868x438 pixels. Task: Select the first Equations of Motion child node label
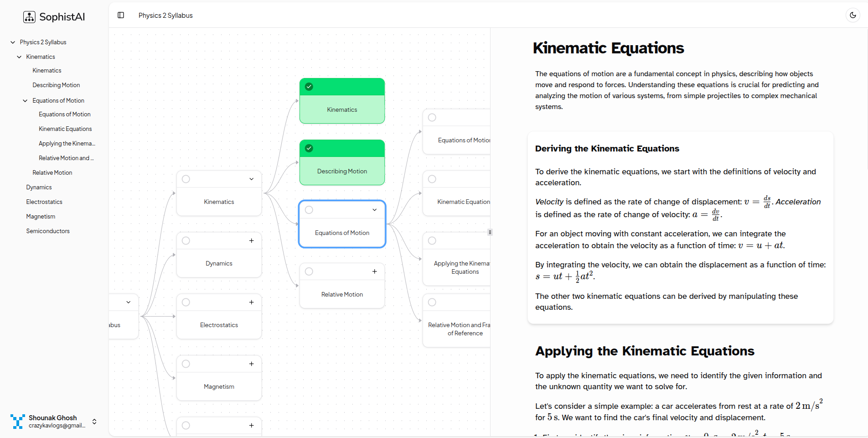[x=464, y=141]
